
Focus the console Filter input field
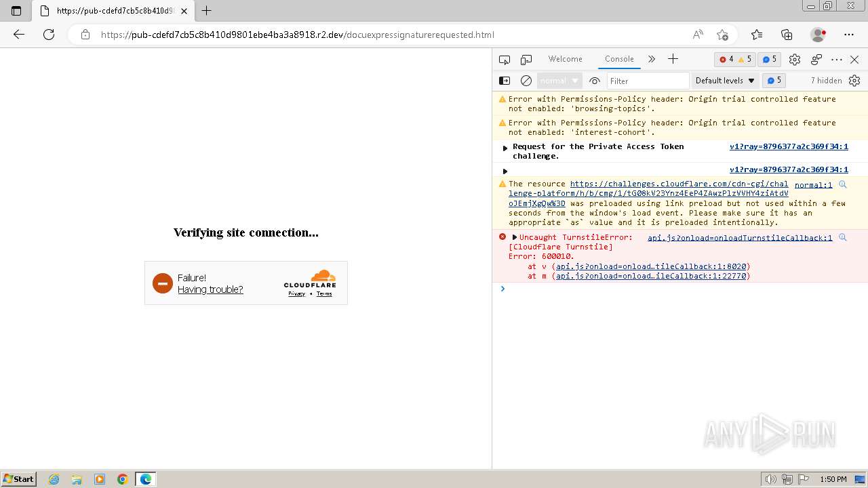pyautogui.click(x=648, y=81)
